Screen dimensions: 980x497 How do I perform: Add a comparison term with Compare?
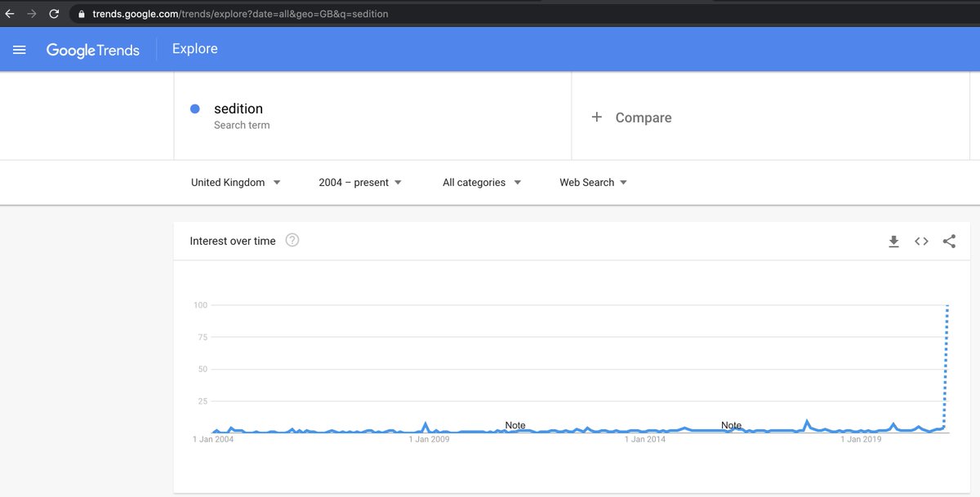point(632,117)
